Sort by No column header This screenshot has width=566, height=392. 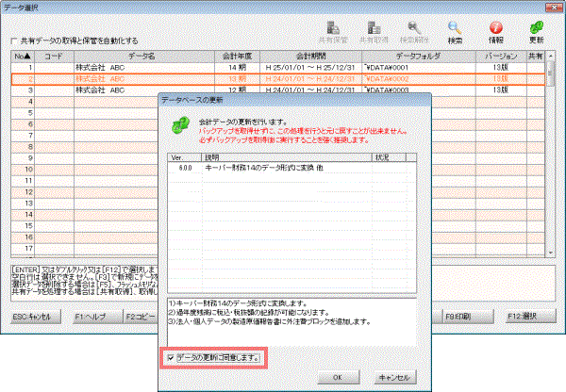[x=23, y=57]
